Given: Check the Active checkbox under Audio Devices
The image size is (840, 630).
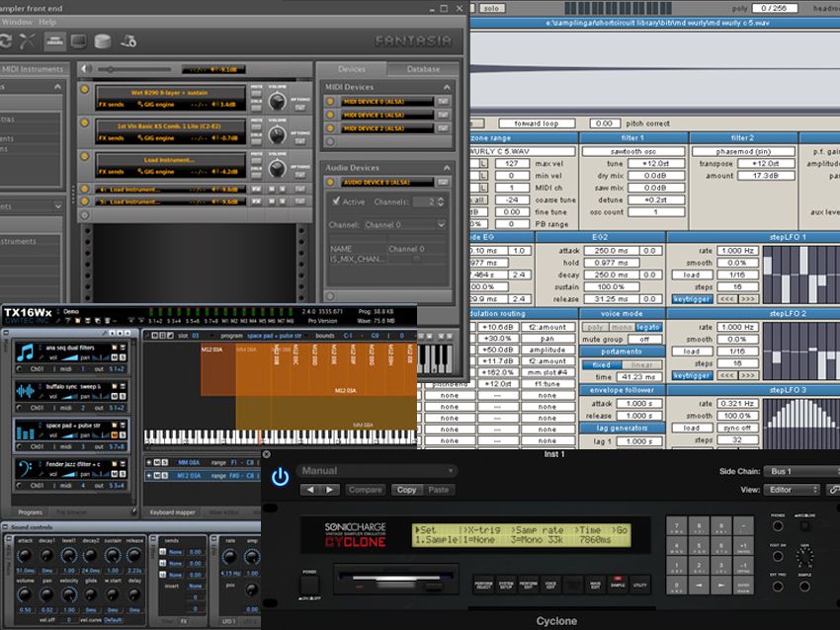Looking at the screenshot, I should [x=336, y=200].
